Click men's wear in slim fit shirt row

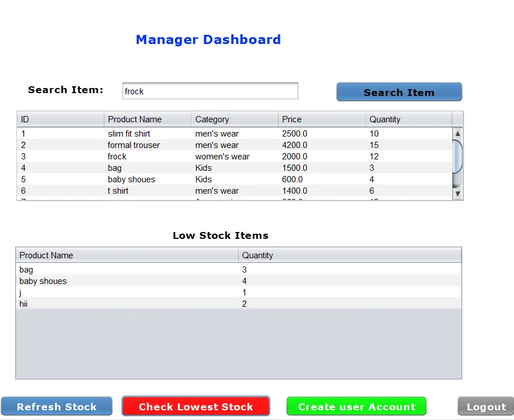[x=235, y=134]
